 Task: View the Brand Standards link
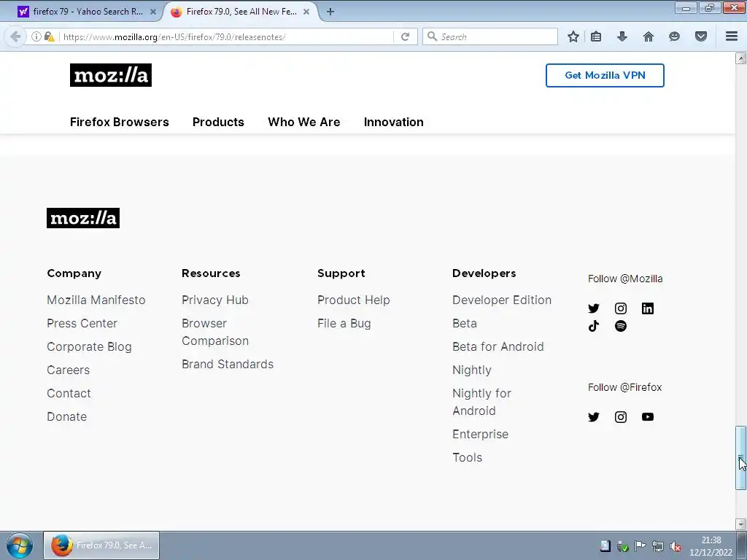coord(228,365)
